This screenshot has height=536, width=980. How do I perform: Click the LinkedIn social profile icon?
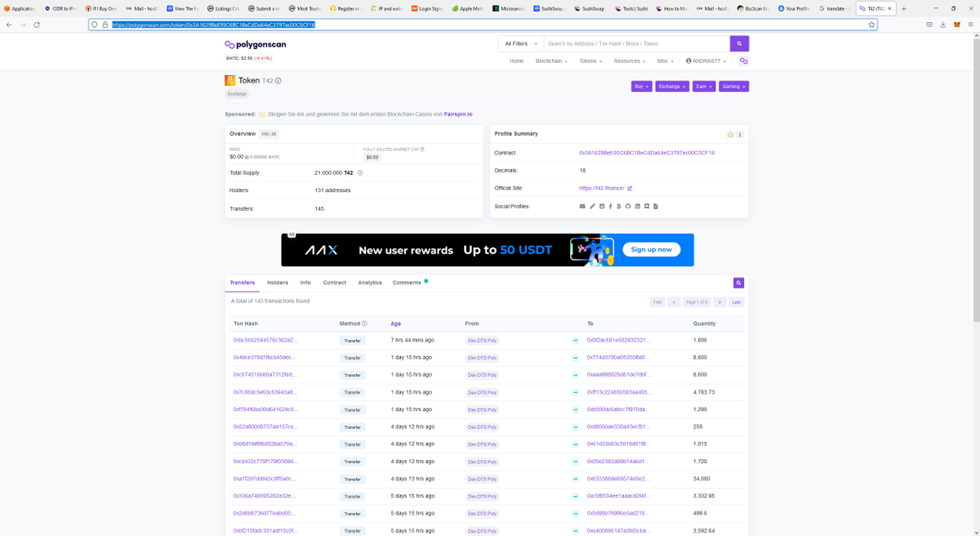pos(637,206)
